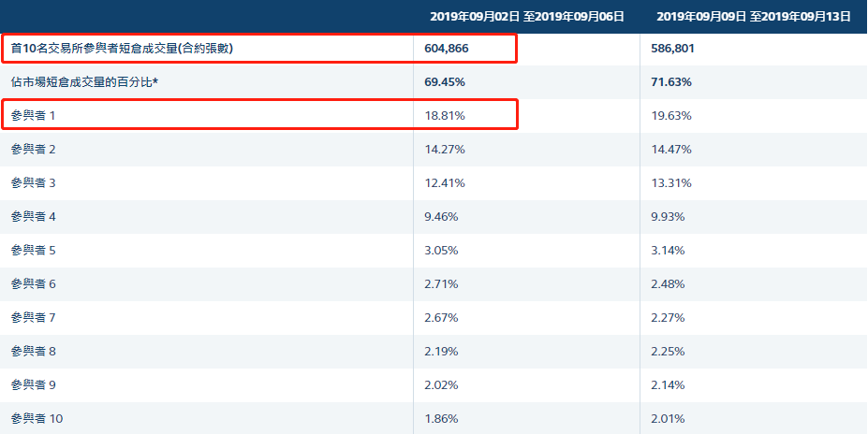Click the 9.93% value for 參與者 4

click(668, 216)
